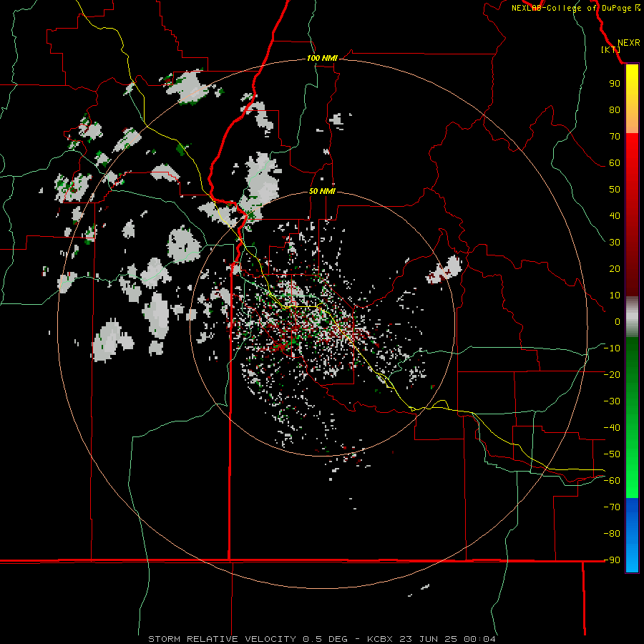This screenshot has width=644, height=644.
Task: Click the -60 value on velocity scale
Action: pos(612,481)
